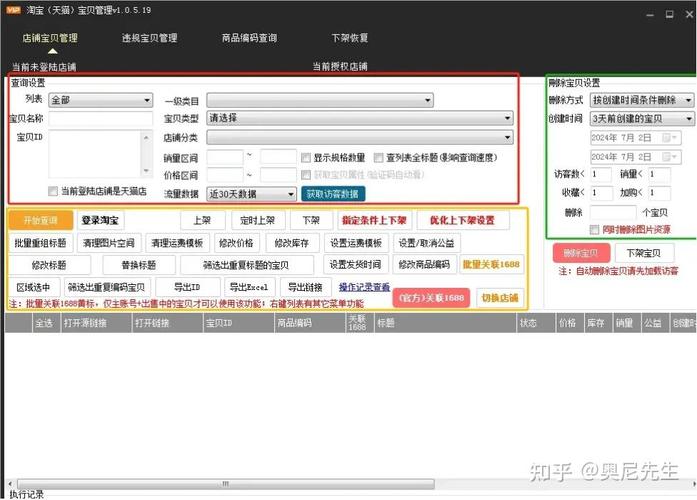
Task: Click 清理图片空间 button
Action: [109, 243]
